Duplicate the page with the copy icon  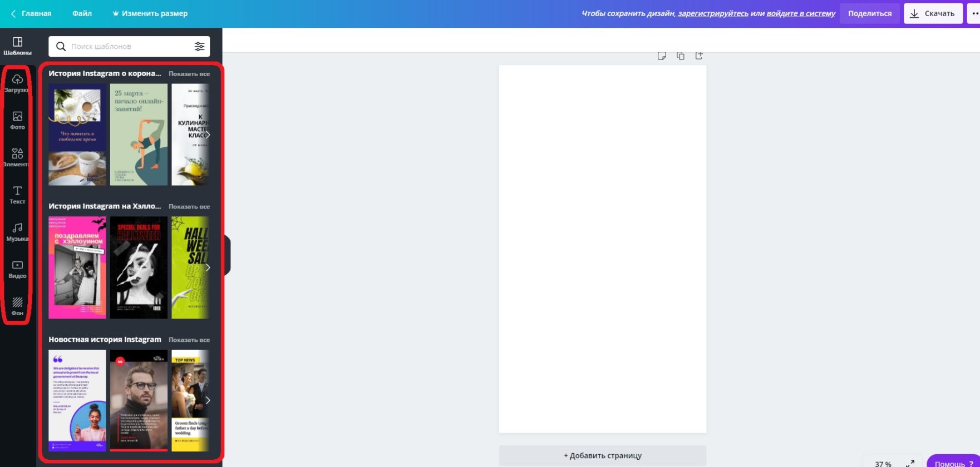[x=680, y=56]
